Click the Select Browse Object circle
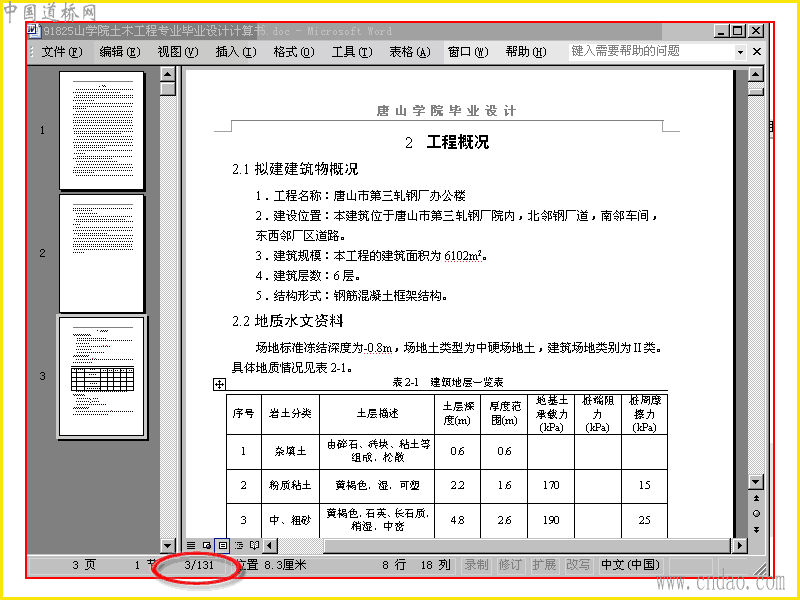Image resolution: width=800 pixels, height=600 pixels. (756, 514)
